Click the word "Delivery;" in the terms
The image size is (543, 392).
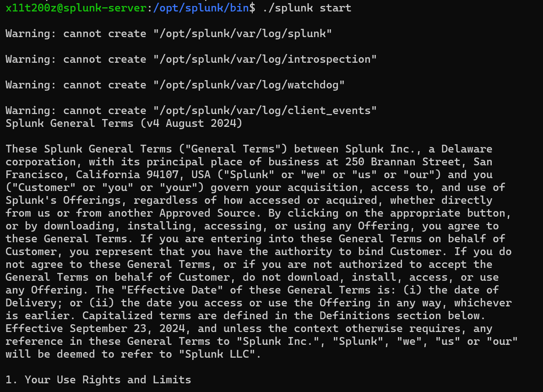click(x=31, y=303)
